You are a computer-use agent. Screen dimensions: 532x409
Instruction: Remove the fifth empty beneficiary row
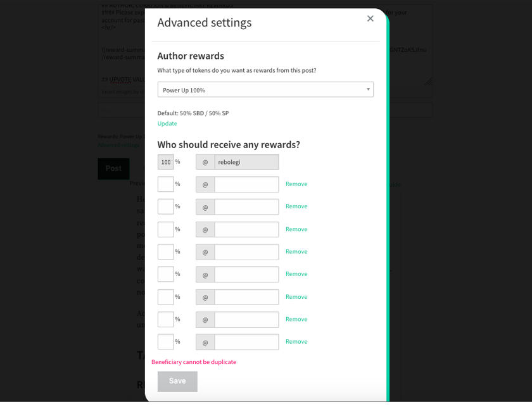click(296, 274)
